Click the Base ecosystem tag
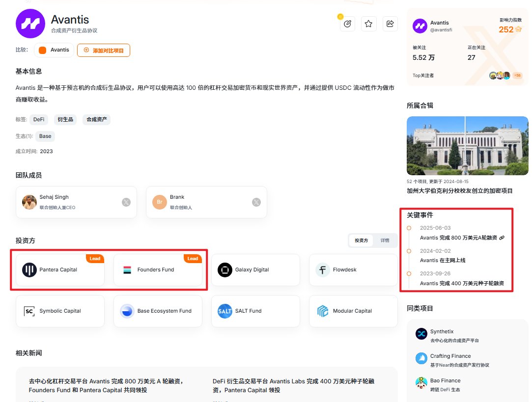This screenshot has width=532, height=402. (45, 136)
